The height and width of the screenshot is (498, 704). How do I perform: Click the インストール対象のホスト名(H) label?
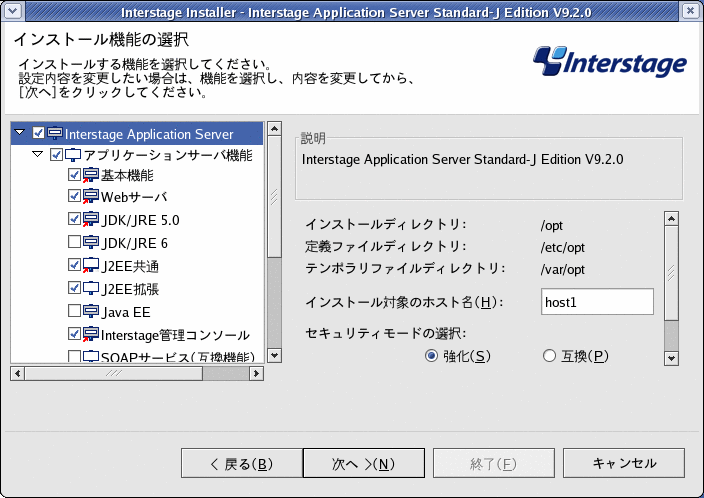click(x=404, y=302)
